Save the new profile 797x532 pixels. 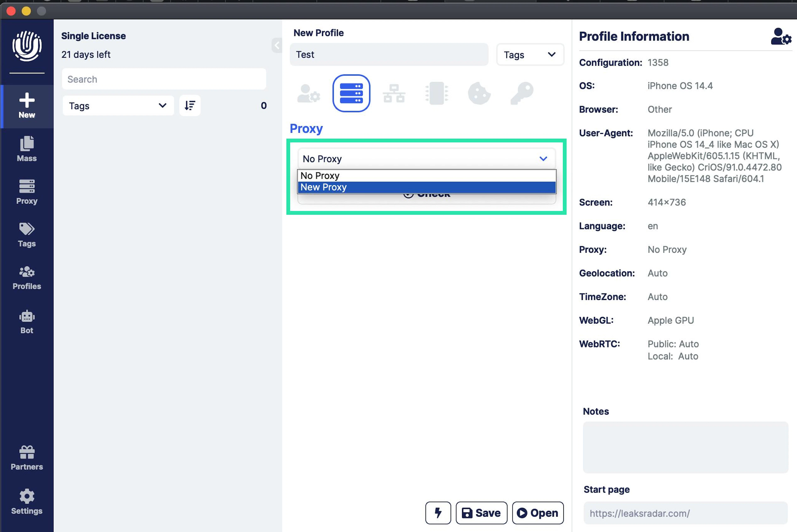[x=482, y=513]
